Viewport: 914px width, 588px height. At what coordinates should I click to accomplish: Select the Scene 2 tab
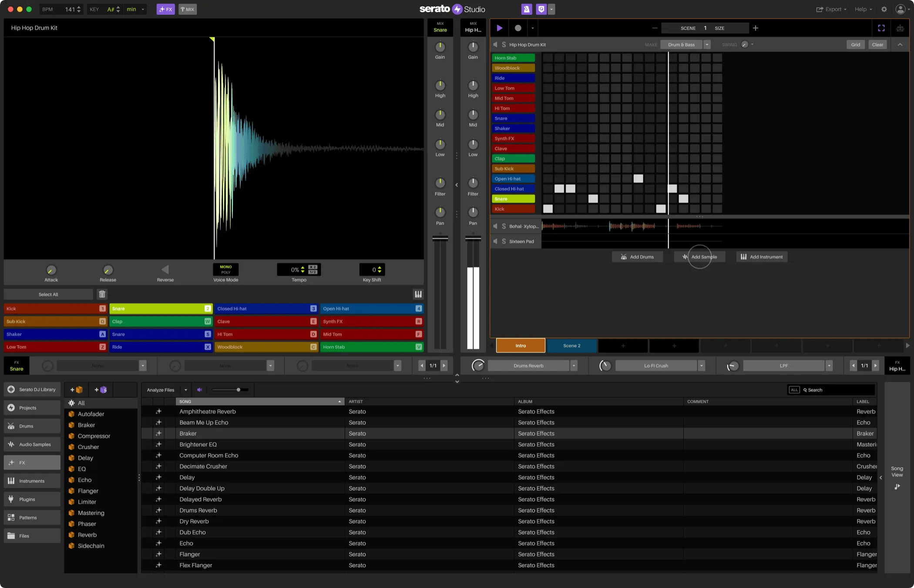571,346
